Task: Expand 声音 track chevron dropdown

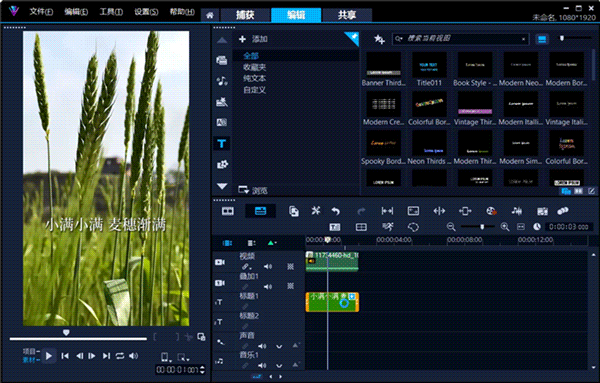Action: (279, 347)
